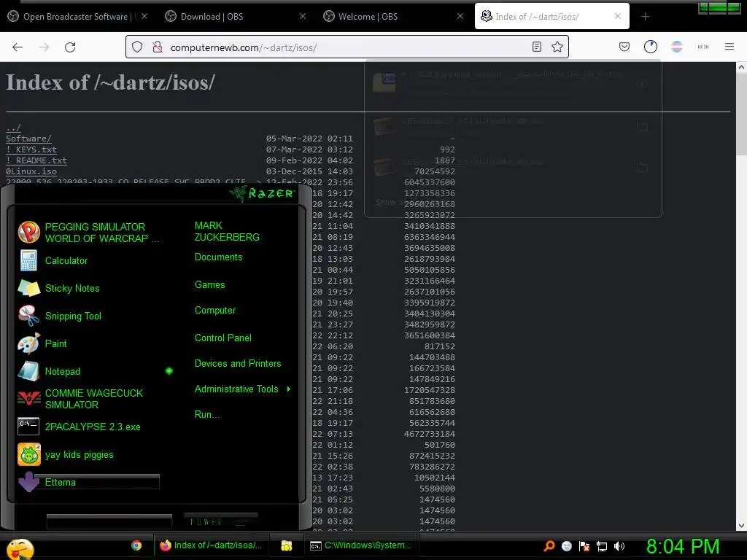Open the parent directory ../ link
The width and height of the screenshot is (747, 560).
[x=13, y=128]
